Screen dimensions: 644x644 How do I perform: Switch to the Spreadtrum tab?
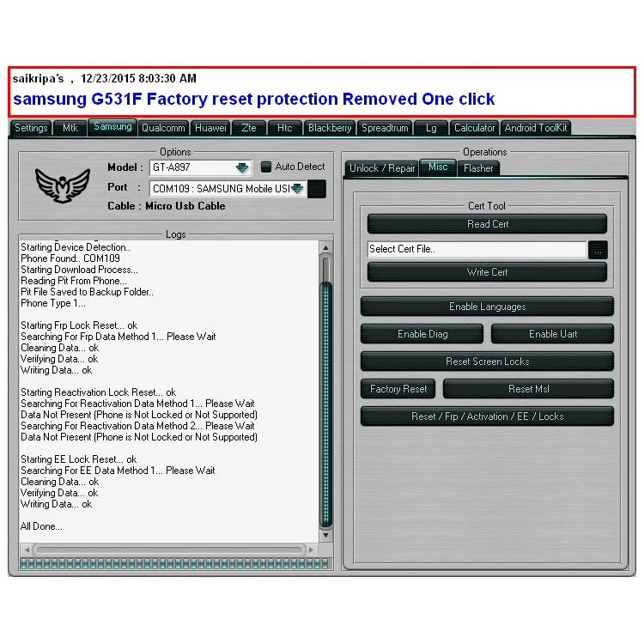pos(385,128)
